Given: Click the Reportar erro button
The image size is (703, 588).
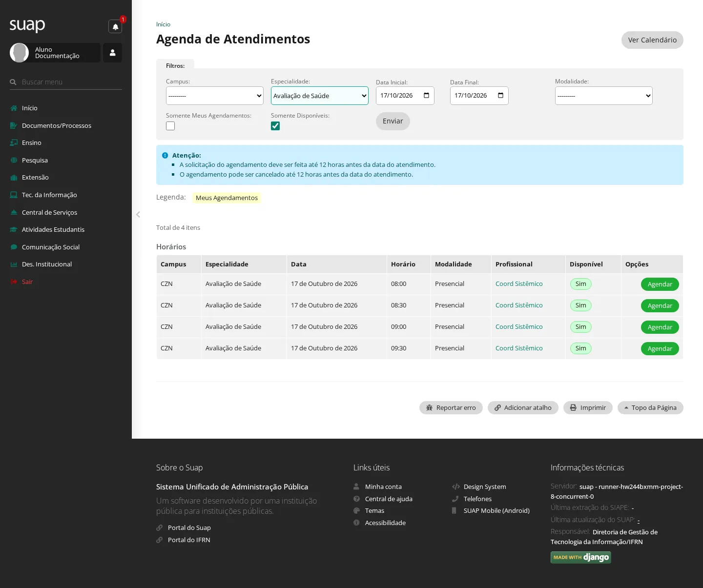Looking at the screenshot, I should 451,407.
